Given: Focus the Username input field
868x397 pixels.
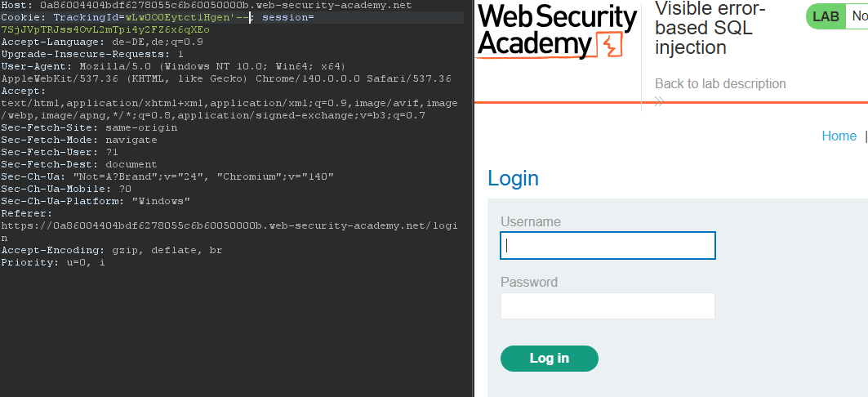Looking at the screenshot, I should [608, 245].
